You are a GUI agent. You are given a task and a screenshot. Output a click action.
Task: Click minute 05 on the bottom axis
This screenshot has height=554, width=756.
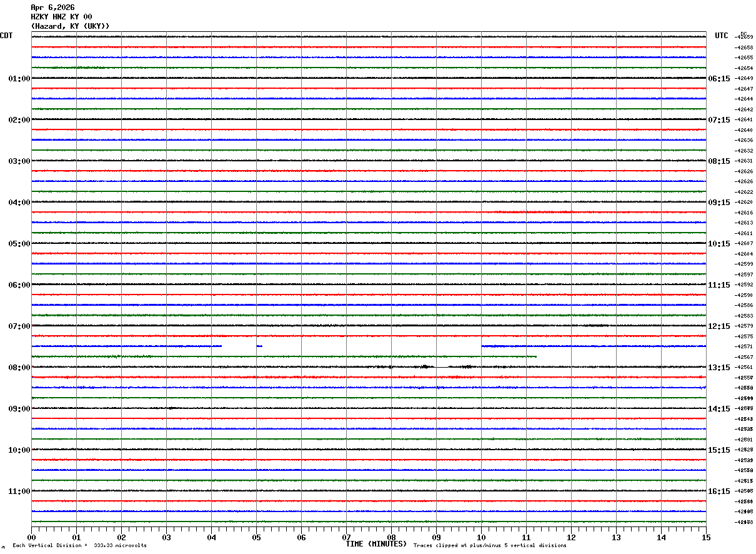(x=256, y=538)
